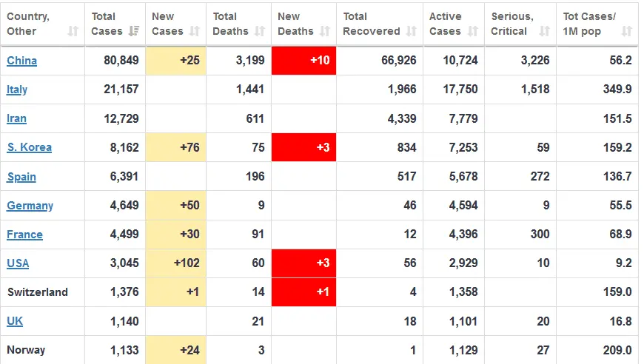644x364 pixels.
Task: Click Total Recovered sort icon
Action: click(x=411, y=31)
